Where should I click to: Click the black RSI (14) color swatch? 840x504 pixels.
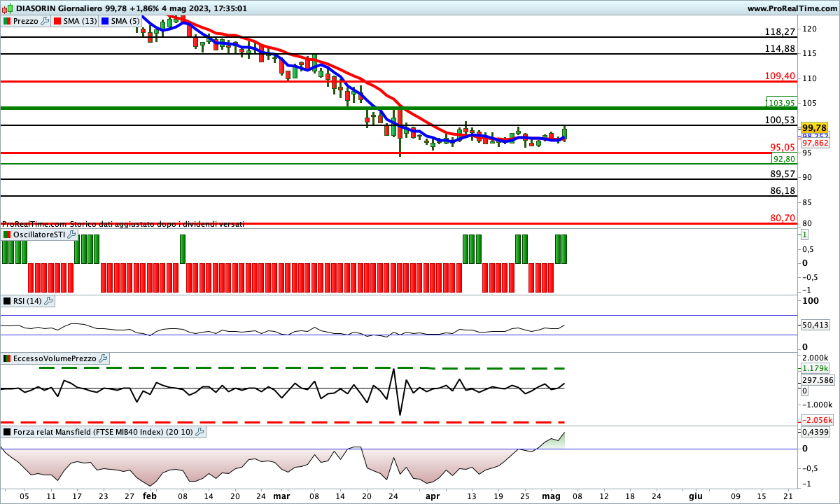click(7, 301)
